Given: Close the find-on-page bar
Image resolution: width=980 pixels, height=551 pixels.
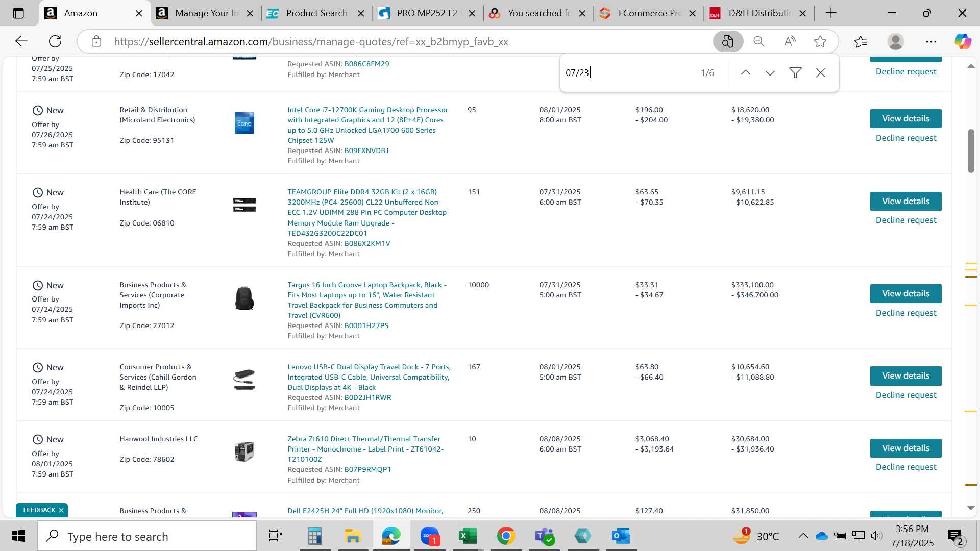Looking at the screenshot, I should point(821,72).
